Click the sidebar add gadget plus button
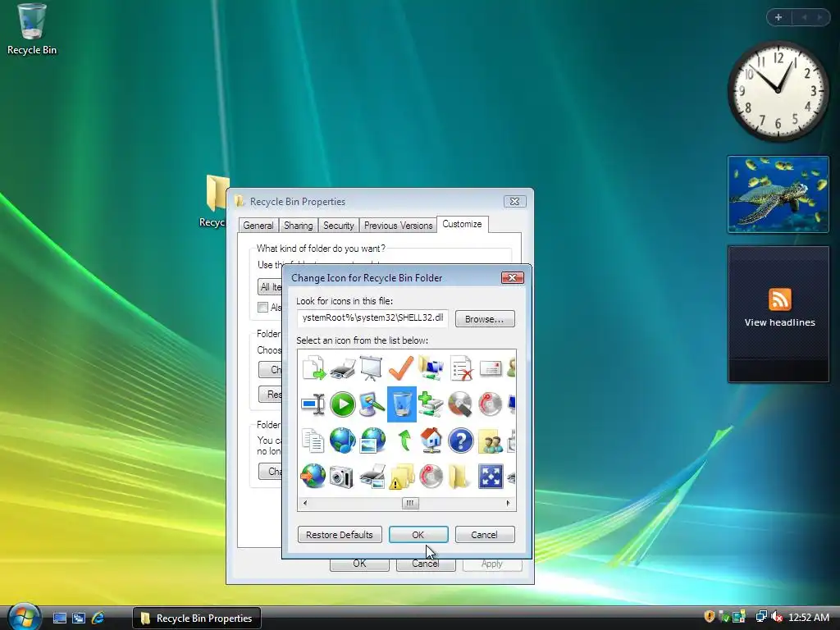Viewport: 840px width, 630px height. pos(778,17)
